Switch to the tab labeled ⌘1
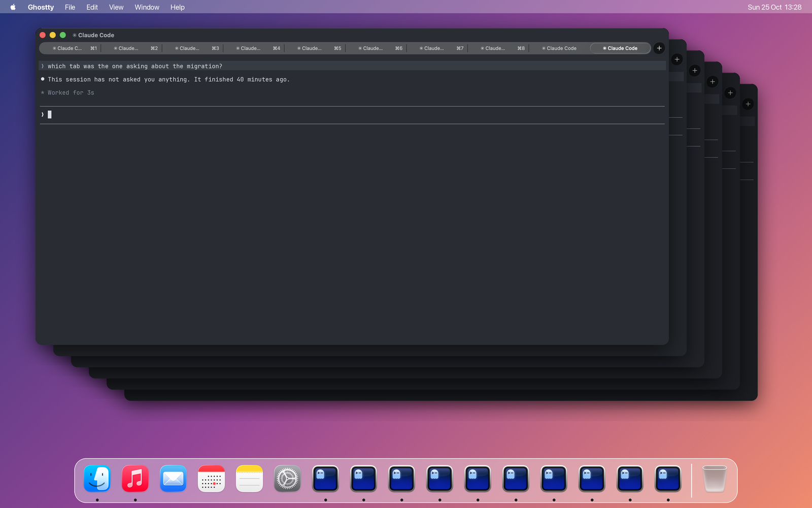812x508 pixels. tap(71, 48)
